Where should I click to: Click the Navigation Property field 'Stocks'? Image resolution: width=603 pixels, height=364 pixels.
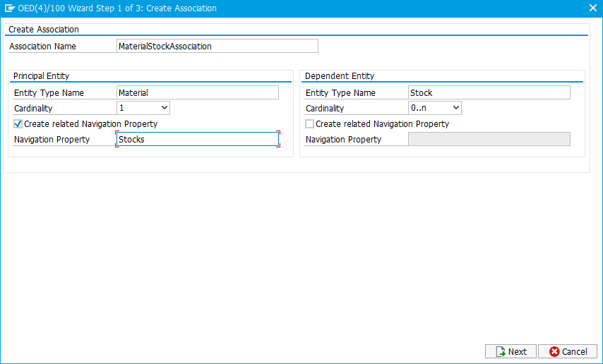198,139
